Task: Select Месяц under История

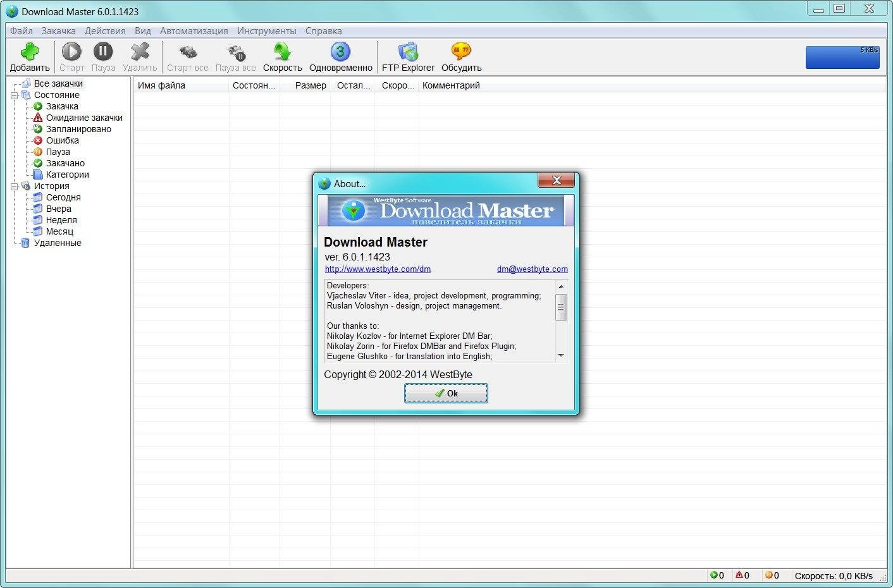Action: tap(59, 231)
